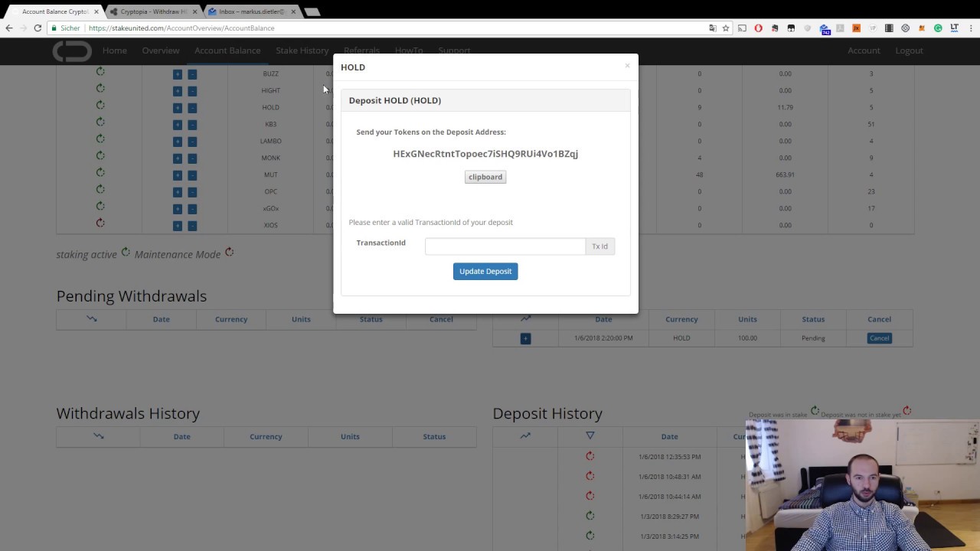Bookmark the page with the star icon
This screenshot has width=980, height=551.
pos(726,28)
